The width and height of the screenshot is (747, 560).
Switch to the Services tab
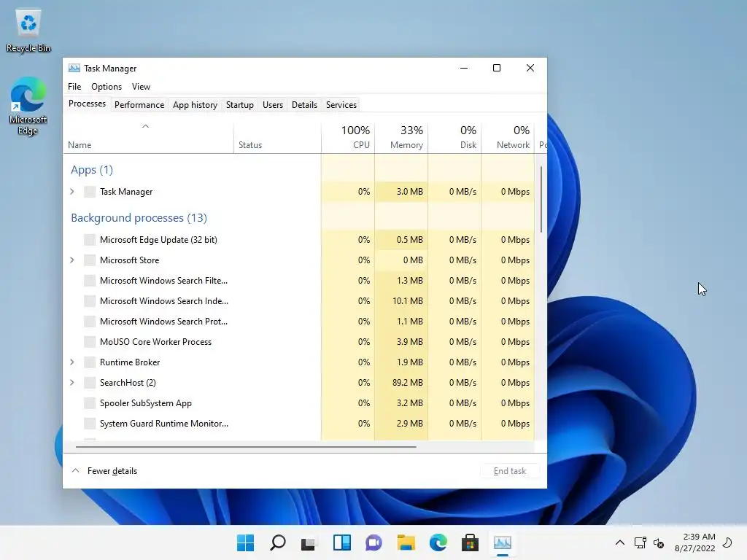(x=341, y=105)
